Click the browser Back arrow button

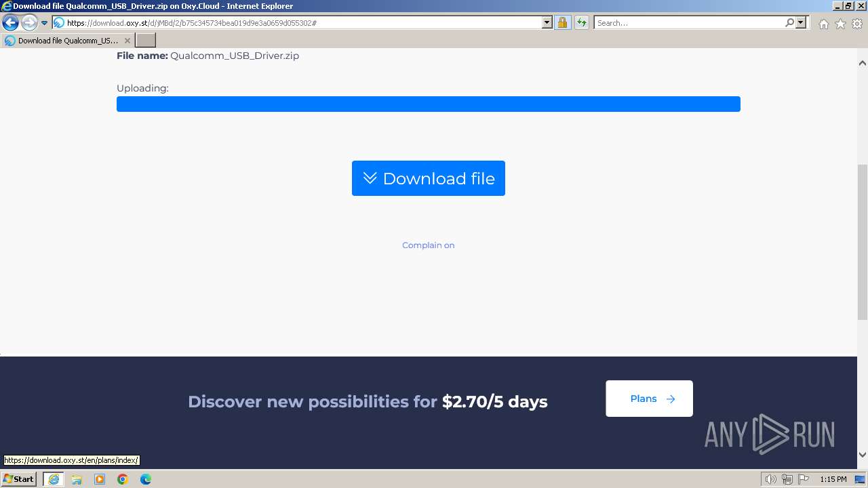[x=10, y=23]
